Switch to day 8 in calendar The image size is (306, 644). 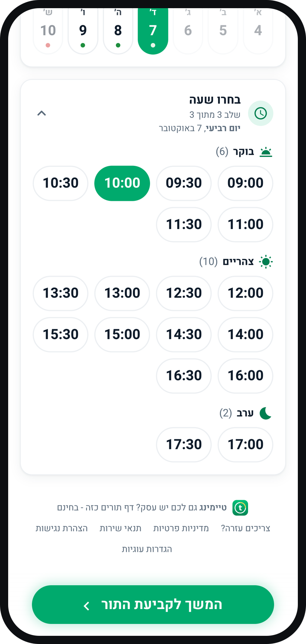tap(118, 30)
